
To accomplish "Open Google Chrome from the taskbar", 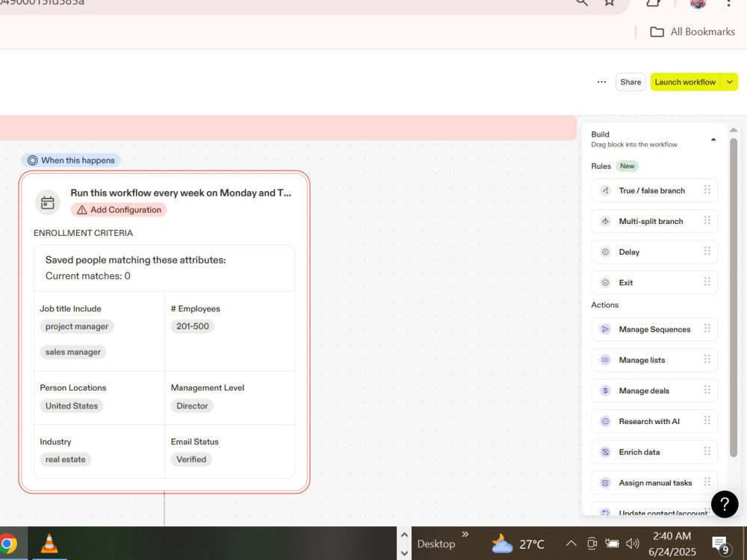I will coord(7,544).
